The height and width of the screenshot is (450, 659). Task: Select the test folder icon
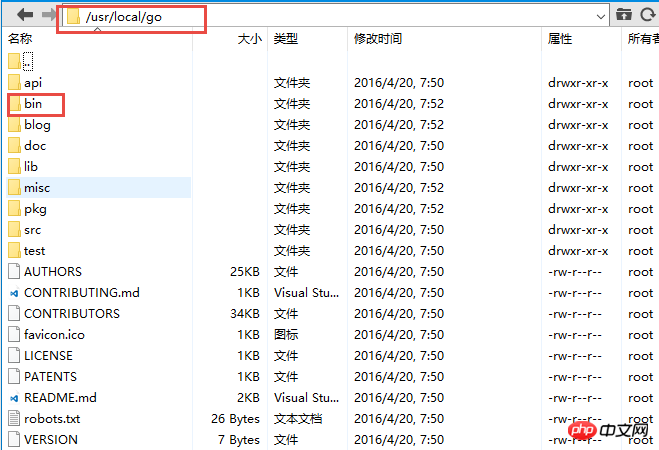[14, 250]
